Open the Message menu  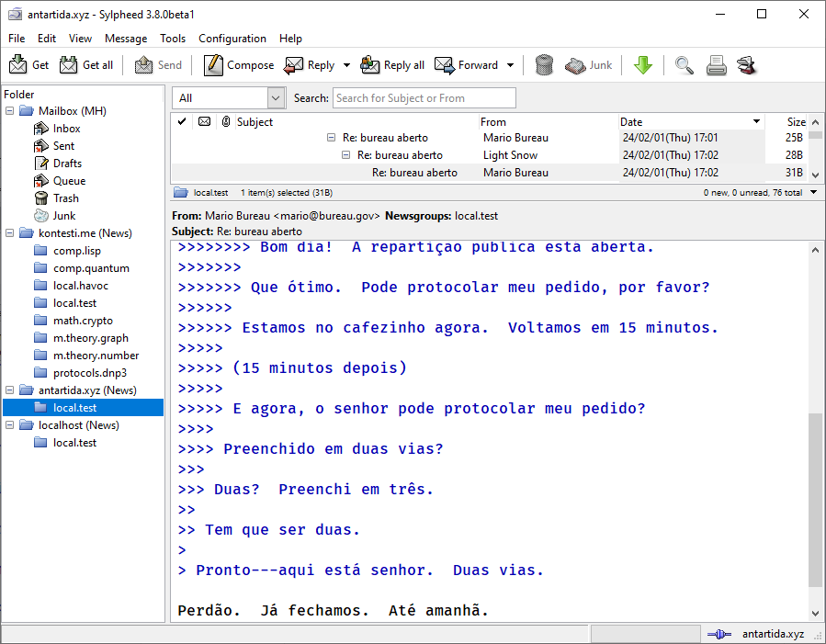coord(126,39)
